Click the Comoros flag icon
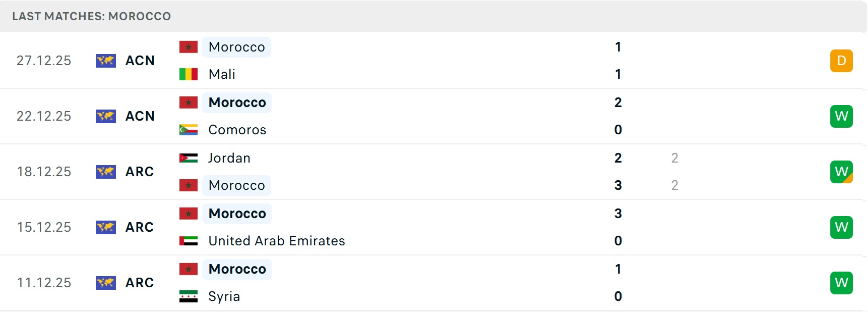Screen dimensions: 868x312 [189, 130]
